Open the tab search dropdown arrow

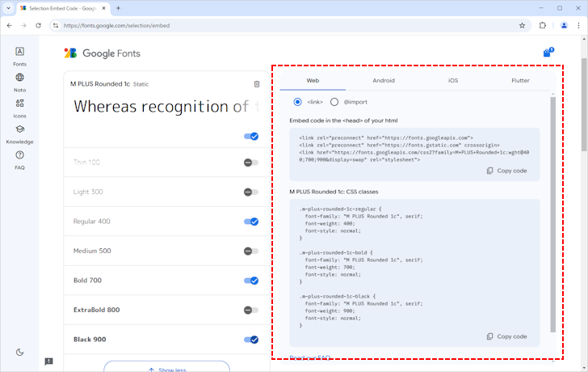[8, 8]
